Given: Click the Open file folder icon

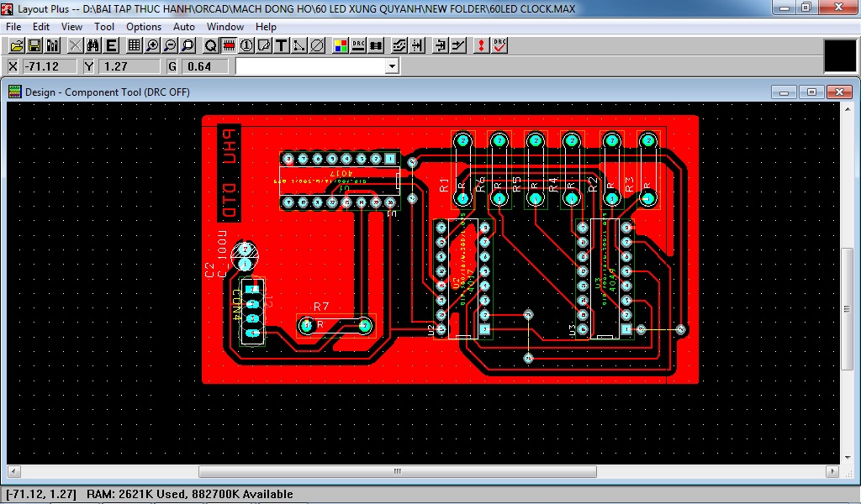Looking at the screenshot, I should [x=16, y=45].
